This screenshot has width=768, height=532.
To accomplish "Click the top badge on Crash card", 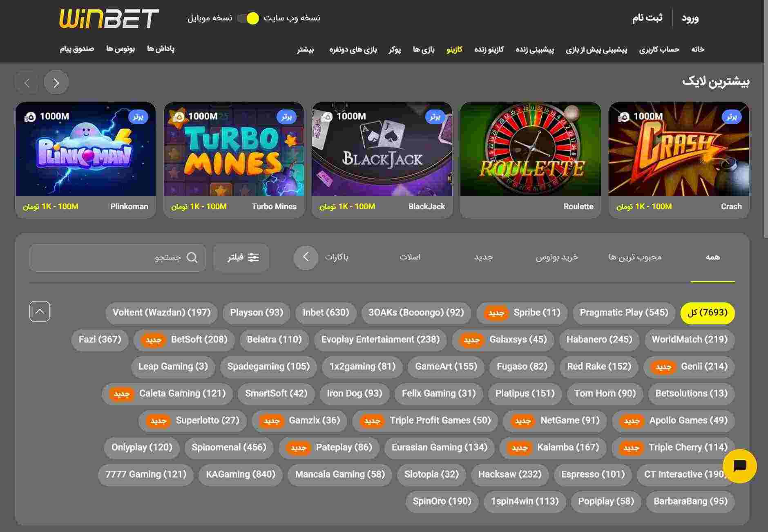I will [x=732, y=117].
